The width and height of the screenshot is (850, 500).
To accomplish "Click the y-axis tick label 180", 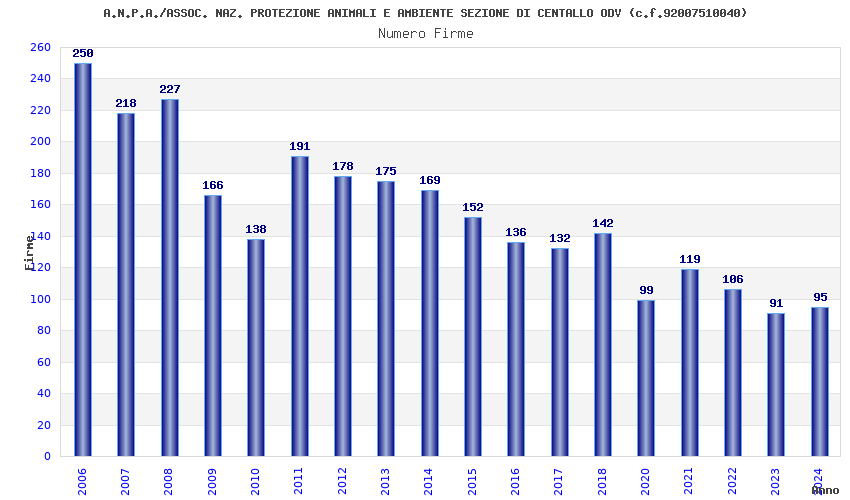I will pos(41,174).
